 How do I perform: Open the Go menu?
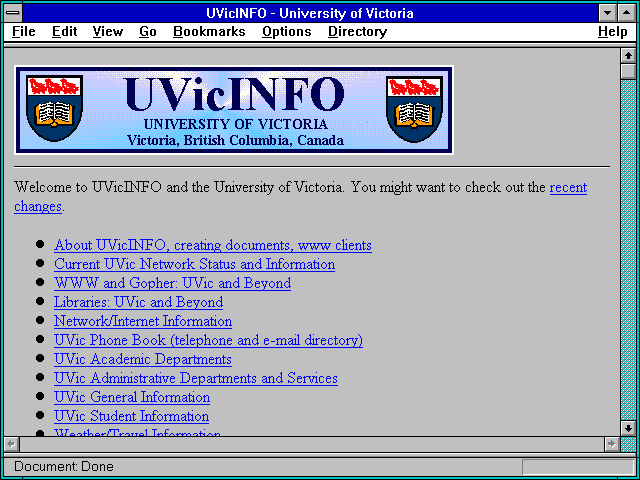click(148, 32)
